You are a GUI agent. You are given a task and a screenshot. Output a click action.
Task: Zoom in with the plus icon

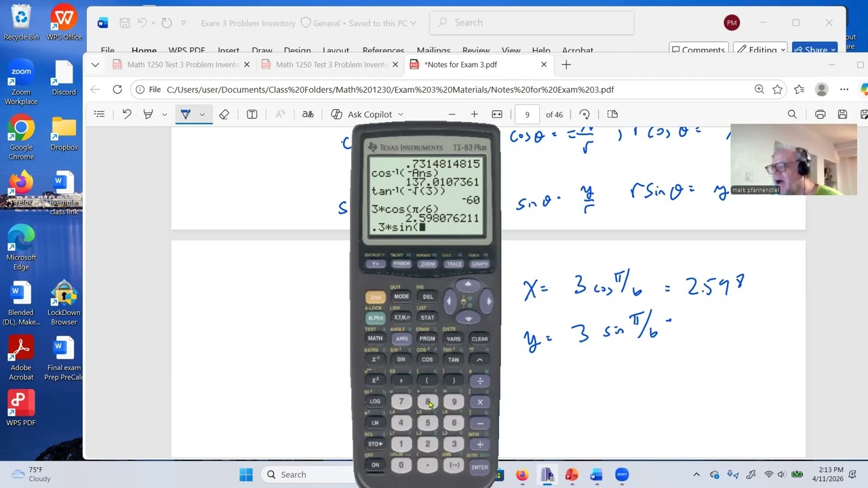(x=474, y=115)
